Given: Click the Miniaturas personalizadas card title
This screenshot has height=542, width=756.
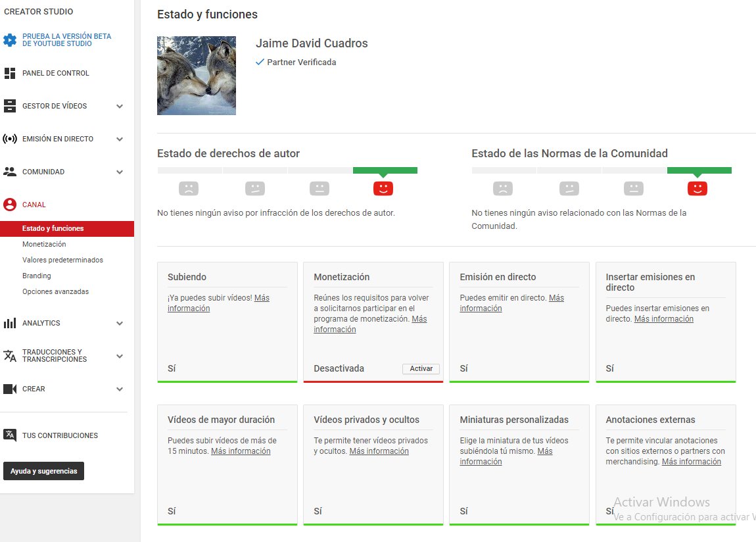Looking at the screenshot, I should tap(514, 420).
